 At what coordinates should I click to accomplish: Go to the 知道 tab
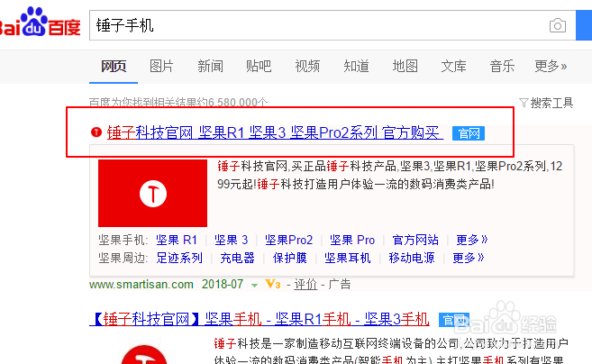(356, 67)
